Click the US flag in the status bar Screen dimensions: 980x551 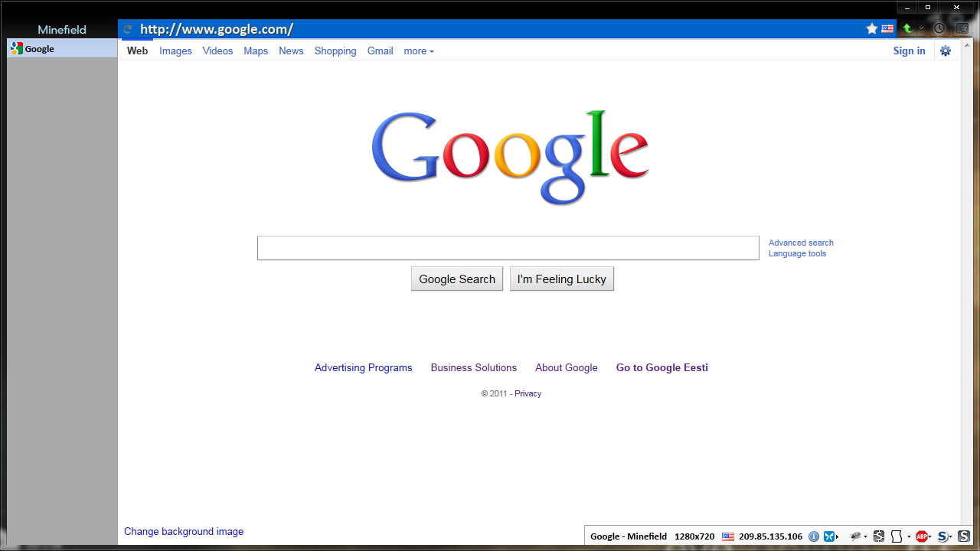(728, 536)
